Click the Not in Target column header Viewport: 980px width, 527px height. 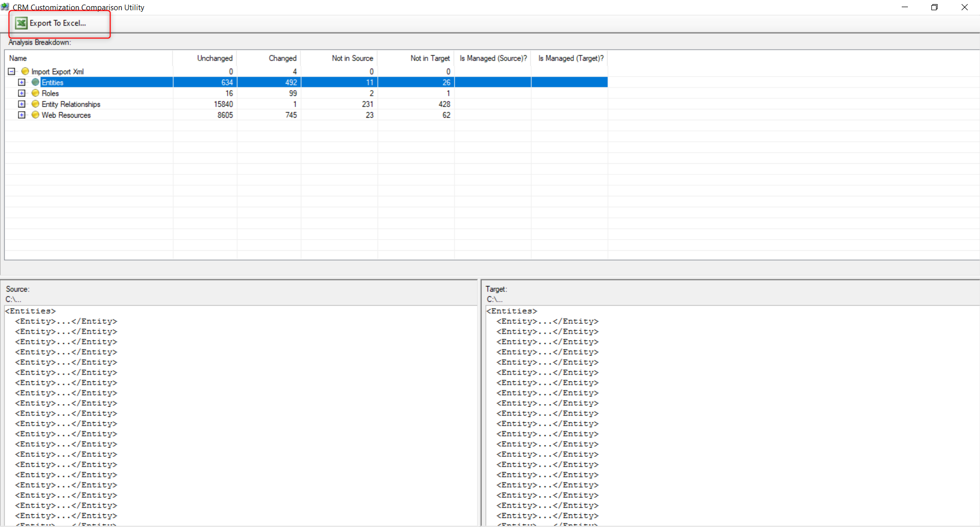click(x=416, y=58)
